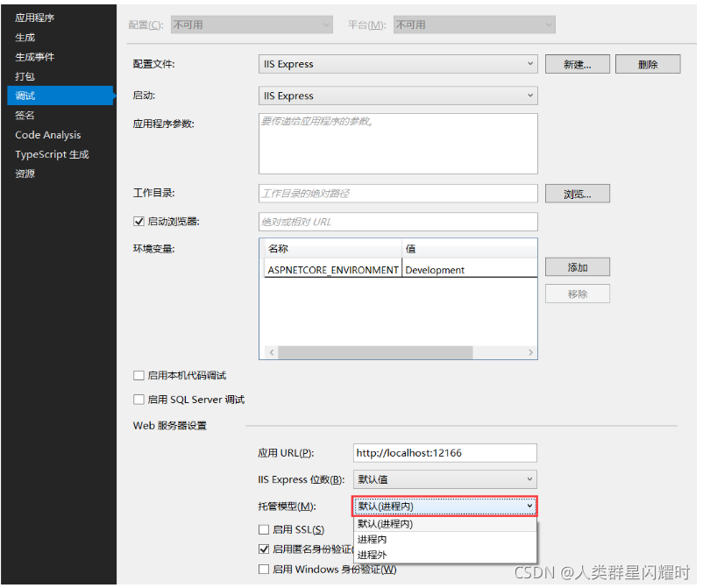Open the TypeScript 生成 tab
703x588 pixels.
click(x=52, y=154)
